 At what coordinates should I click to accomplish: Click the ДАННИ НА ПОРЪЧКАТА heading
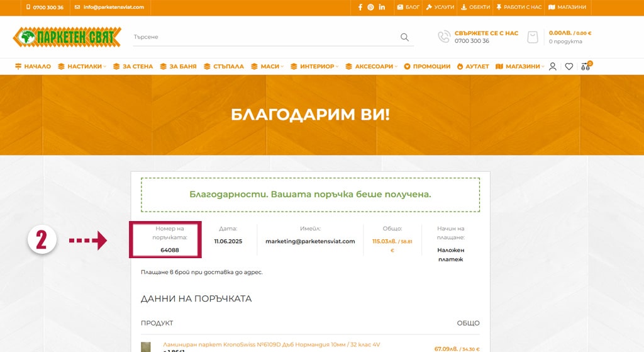pos(196,298)
